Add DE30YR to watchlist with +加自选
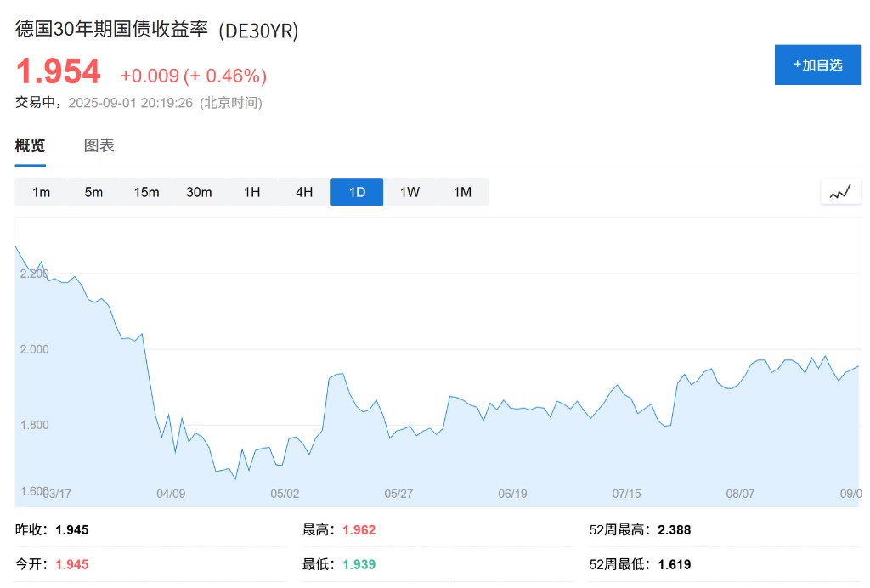Viewport: 870px width, 588px height. click(817, 65)
